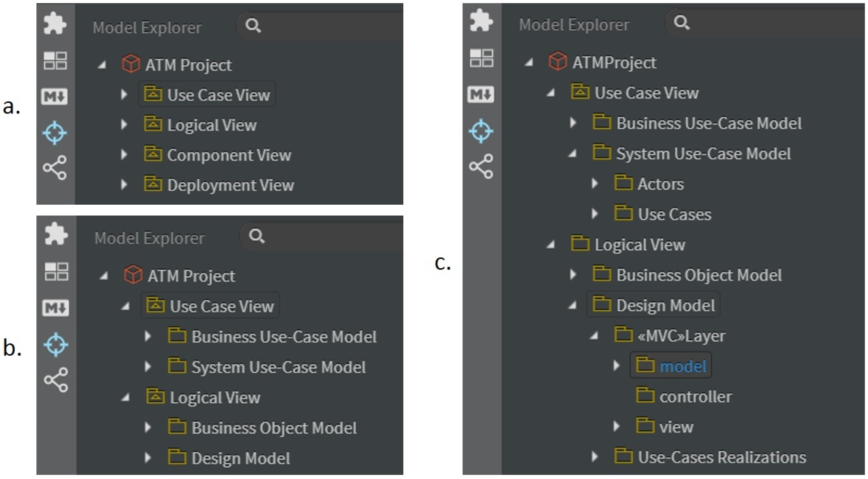The image size is (868, 479).
Task: Click the share icon in panel a
Action: (55, 167)
